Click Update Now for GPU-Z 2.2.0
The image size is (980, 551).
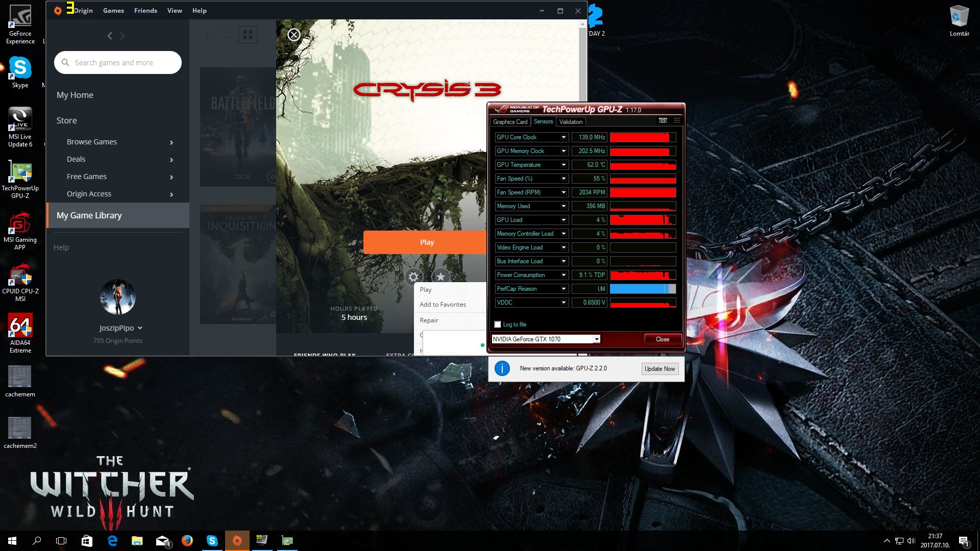point(659,369)
